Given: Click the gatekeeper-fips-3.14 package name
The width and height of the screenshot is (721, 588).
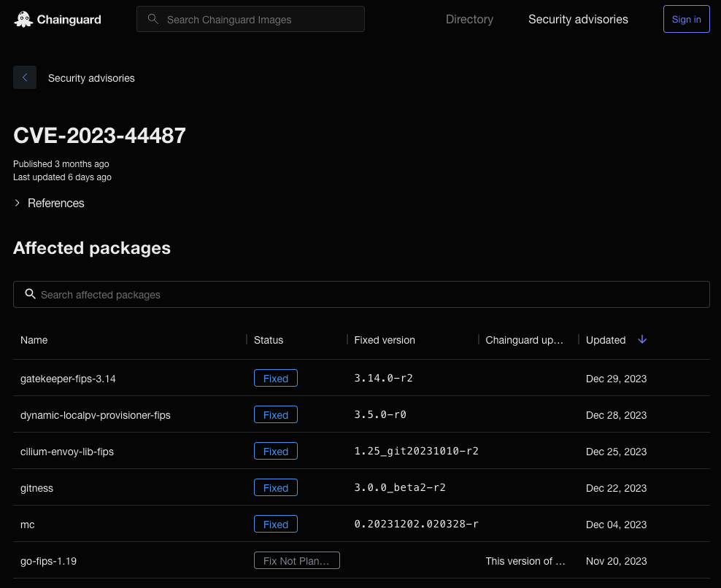Looking at the screenshot, I should point(68,379).
